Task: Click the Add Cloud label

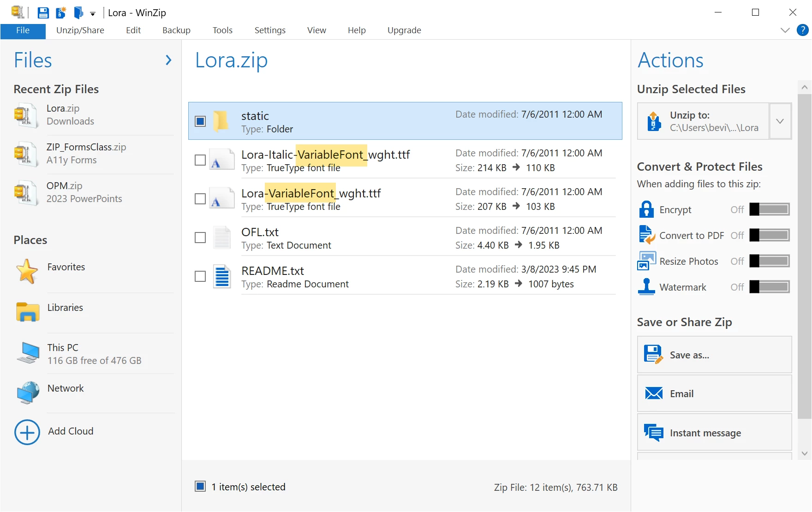Action: tap(71, 431)
